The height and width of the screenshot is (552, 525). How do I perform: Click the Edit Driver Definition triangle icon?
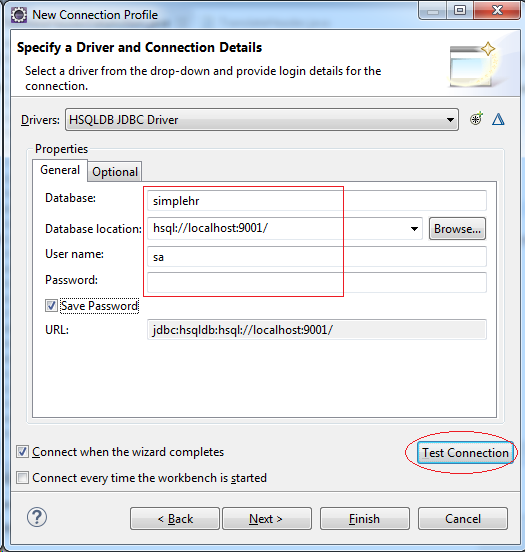coord(498,119)
